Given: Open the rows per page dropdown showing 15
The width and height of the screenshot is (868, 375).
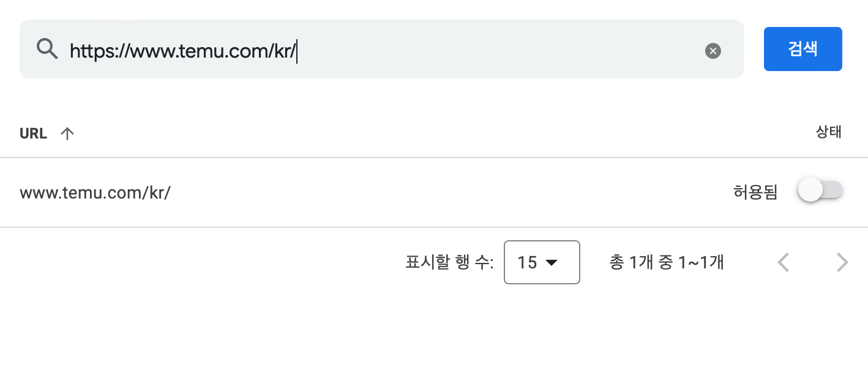Looking at the screenshot, I should click(542, 262).
